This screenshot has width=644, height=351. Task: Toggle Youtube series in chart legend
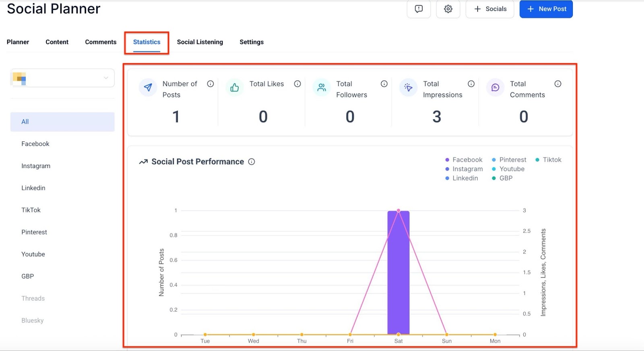[508, 169]
